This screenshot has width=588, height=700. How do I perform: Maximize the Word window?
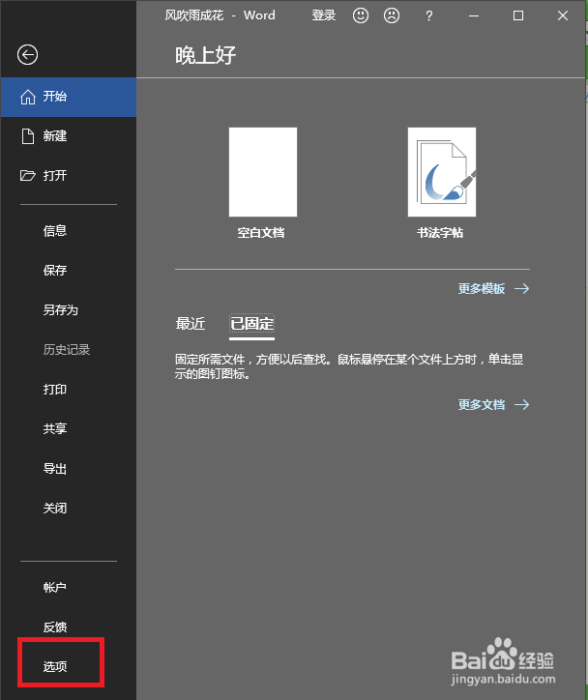coord(518,16)
